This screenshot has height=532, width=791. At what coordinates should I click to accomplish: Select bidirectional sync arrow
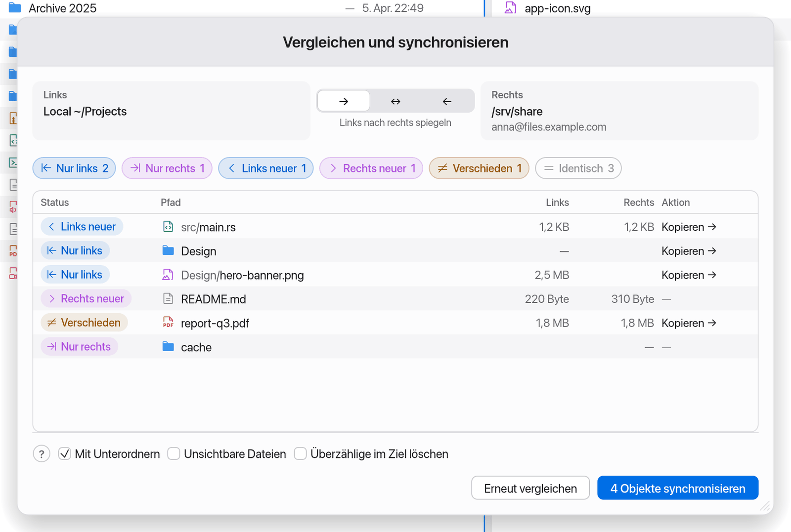pyautogui.click(x=395, y=101)
